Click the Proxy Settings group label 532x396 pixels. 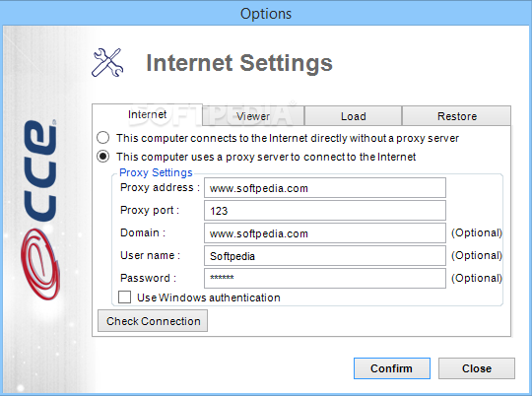(156, 172)
